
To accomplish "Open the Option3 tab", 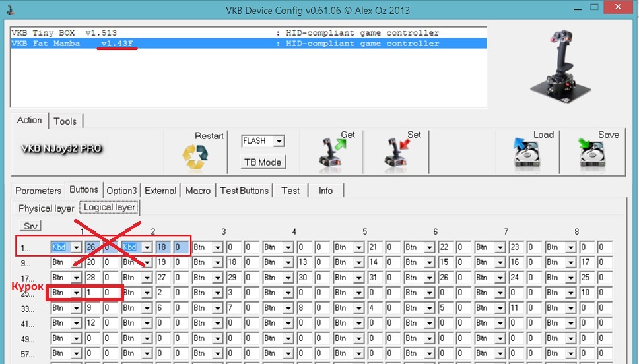I will pyautogui.click(x=121, y=191).
